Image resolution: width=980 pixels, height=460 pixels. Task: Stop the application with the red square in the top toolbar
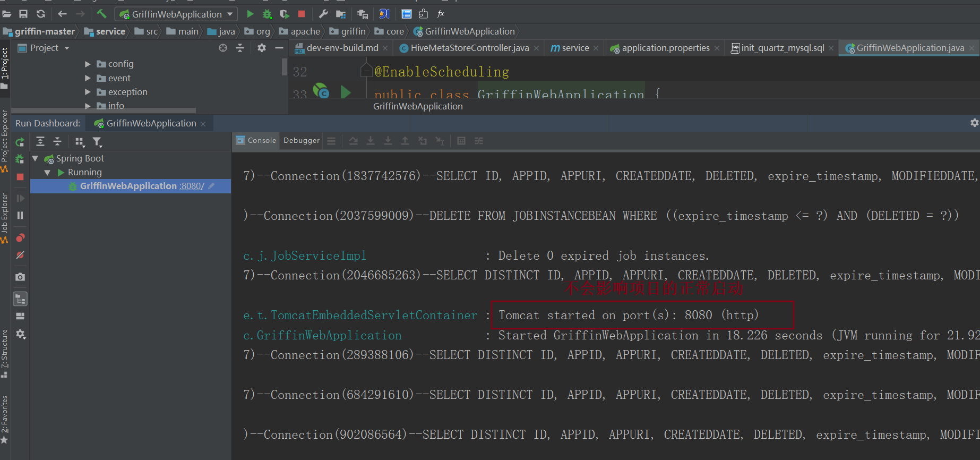pos(302,14)
